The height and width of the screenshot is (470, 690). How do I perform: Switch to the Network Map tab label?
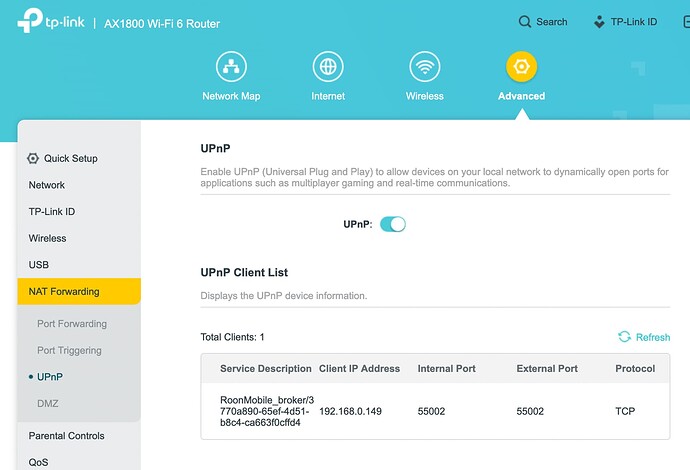point(231,96)
